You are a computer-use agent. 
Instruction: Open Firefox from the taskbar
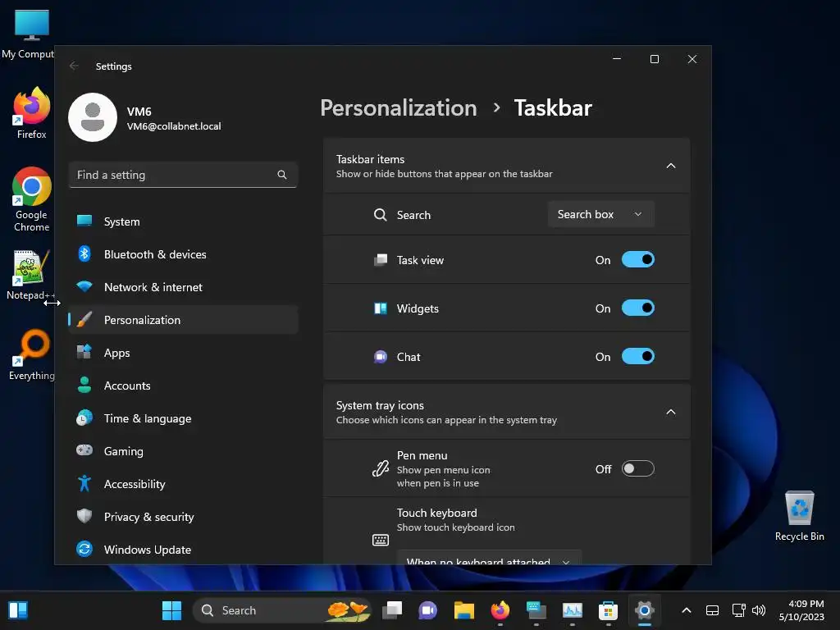pos(500,610)
